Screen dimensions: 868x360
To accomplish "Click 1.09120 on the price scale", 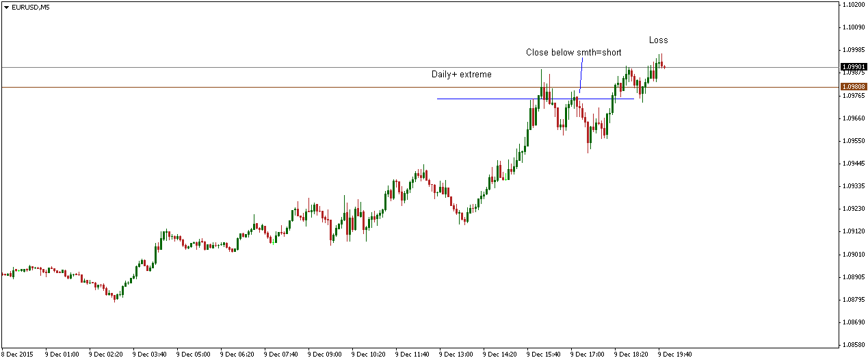I will tap(853, 231).
